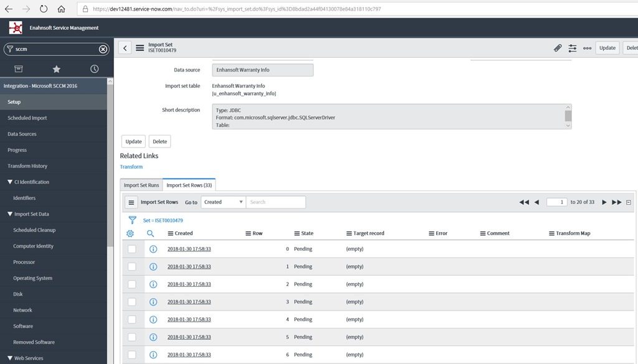Select checkbox for row 3
Image resolution: width=638 pixels, height=364 pixels.
132,302
